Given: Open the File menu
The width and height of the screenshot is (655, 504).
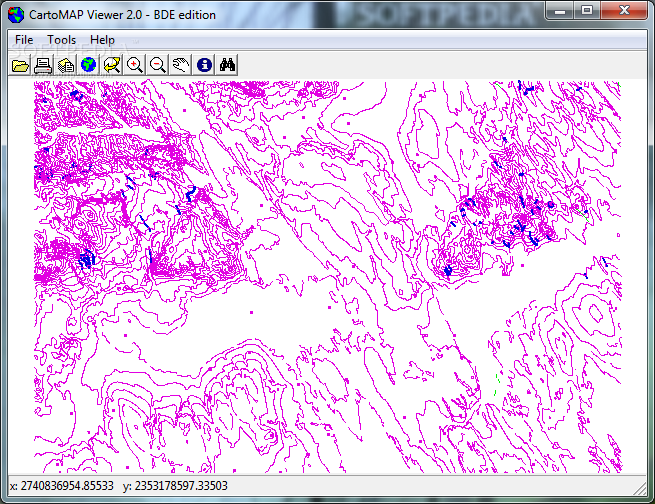Looking at the screenshot, I should coord(24,40).
